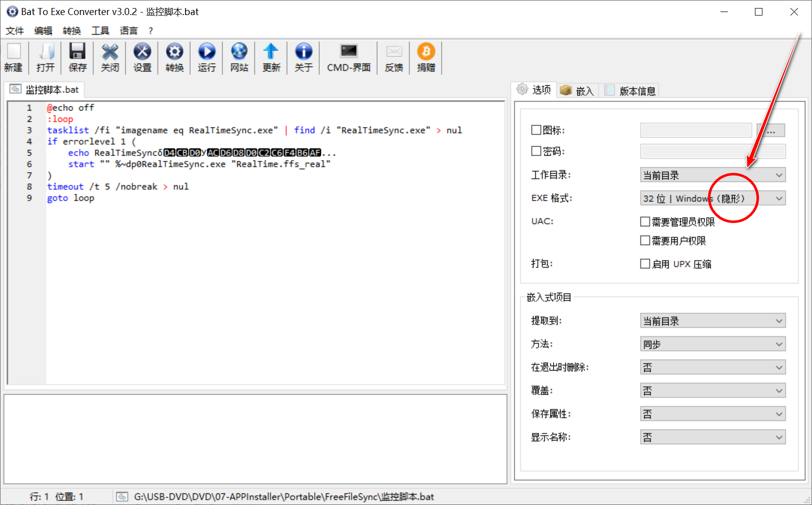Save the script with 保存 icon
Screen dimensions: 812x505
click(x=77, y=57)
